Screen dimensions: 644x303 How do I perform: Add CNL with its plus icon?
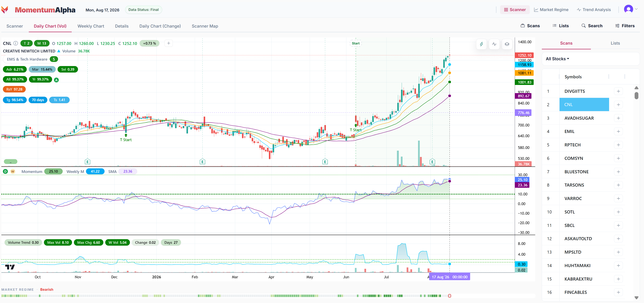618,105
